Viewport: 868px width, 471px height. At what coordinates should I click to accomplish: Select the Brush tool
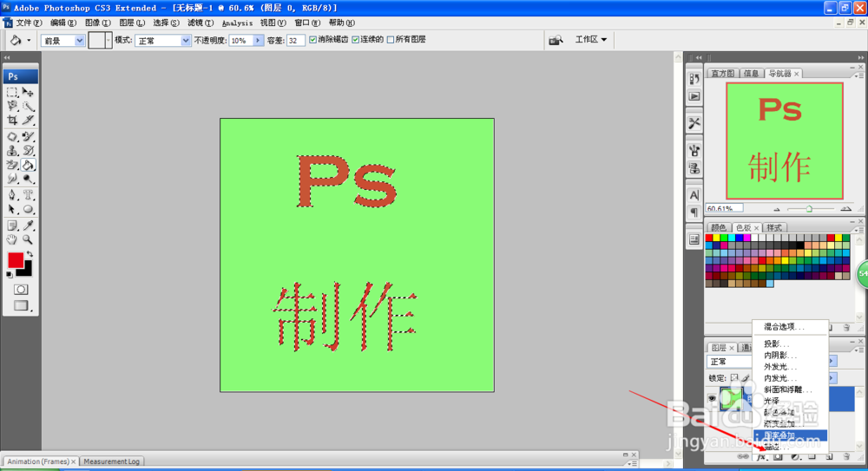click(28, 136)
